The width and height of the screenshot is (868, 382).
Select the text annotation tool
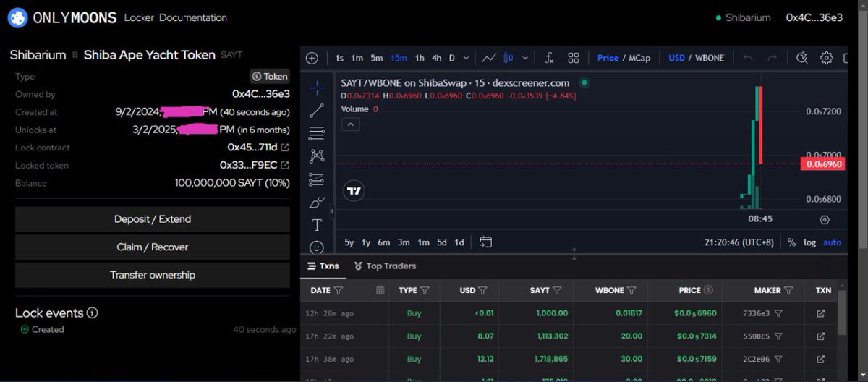click(x=317, y=225)
